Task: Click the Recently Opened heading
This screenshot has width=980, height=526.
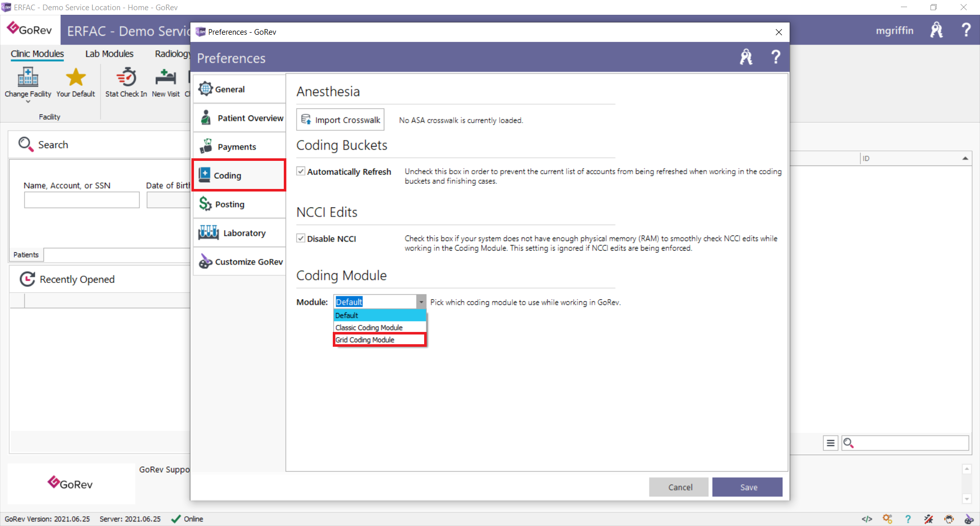Action: click(77, 279)
